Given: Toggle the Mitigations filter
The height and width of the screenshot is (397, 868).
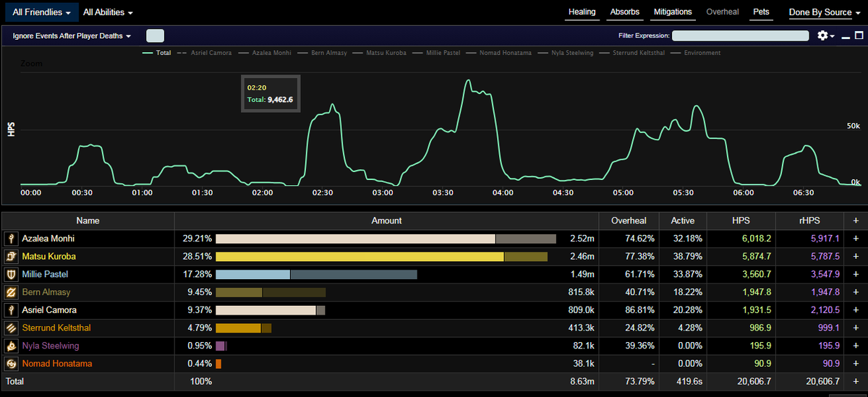Looking at the screenshot, I should click(x=673, y=12).
